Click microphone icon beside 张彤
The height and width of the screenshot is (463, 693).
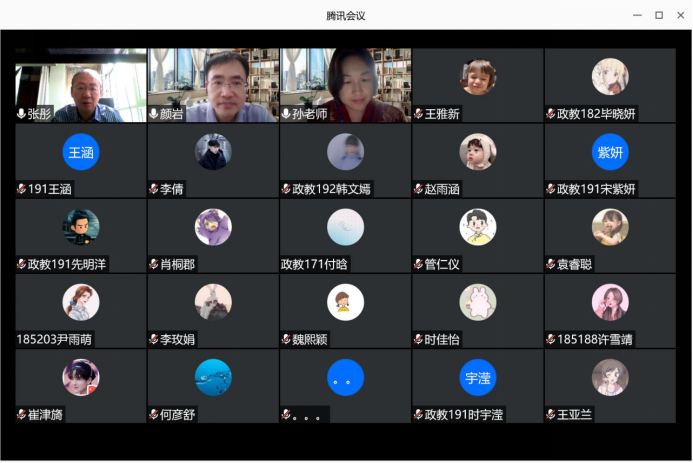pyautogui.click(x=21, y=114)
